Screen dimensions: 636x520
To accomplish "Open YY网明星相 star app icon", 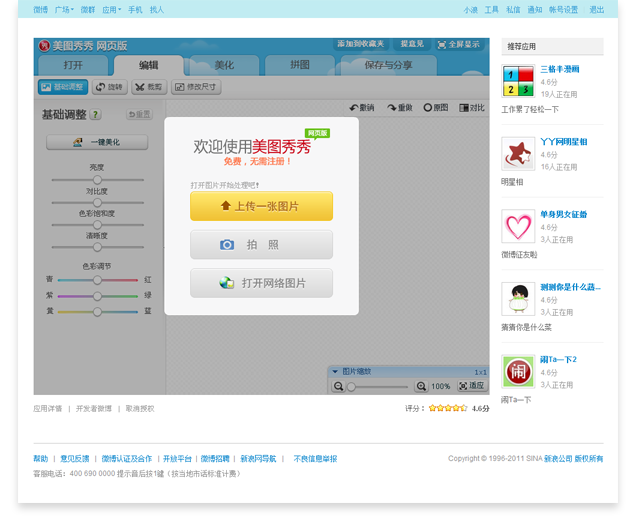I will tap(518, 153).
